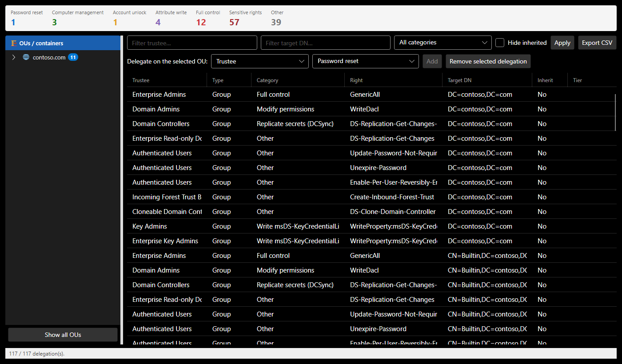622x364 pixels.
Task: Sort by the Right column header
Action: 394,80
